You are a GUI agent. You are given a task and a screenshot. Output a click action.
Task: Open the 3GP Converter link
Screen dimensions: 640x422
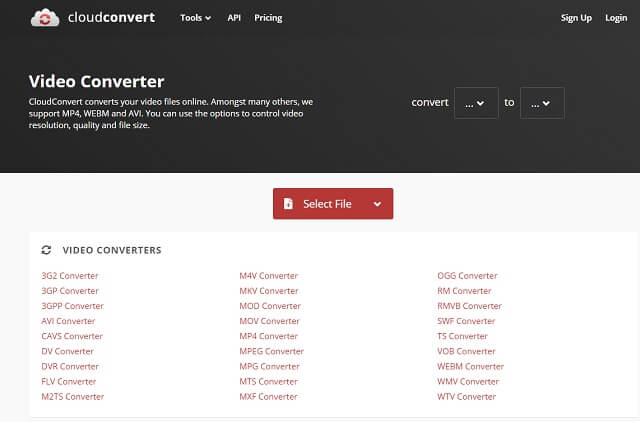click(x=70, y=291)
